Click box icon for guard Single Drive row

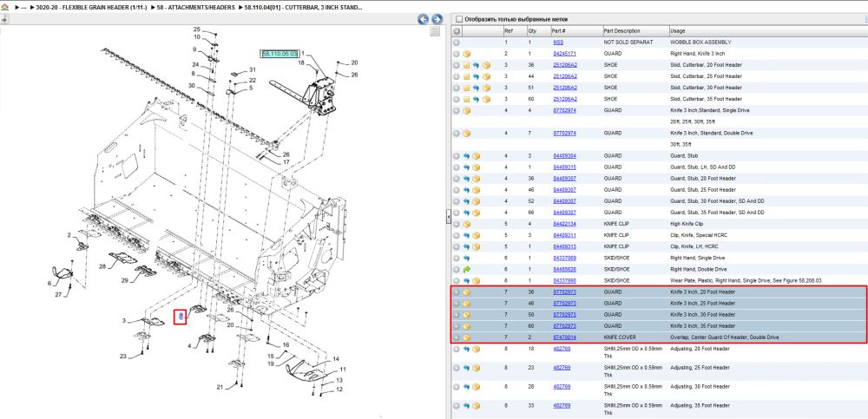(x=467, y=111)
